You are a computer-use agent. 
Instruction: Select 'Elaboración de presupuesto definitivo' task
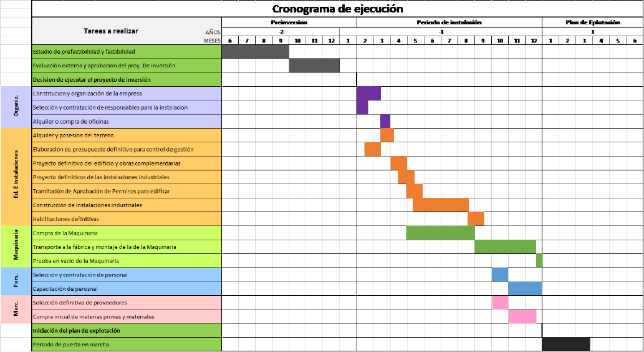(x=127, y=149)
